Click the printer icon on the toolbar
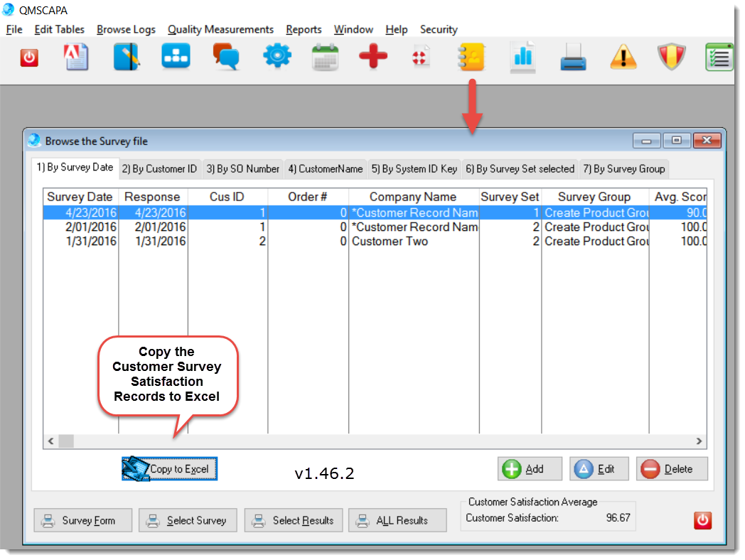Screen dimensions: 745x560 pyautogui.click(x=573, y=57)
